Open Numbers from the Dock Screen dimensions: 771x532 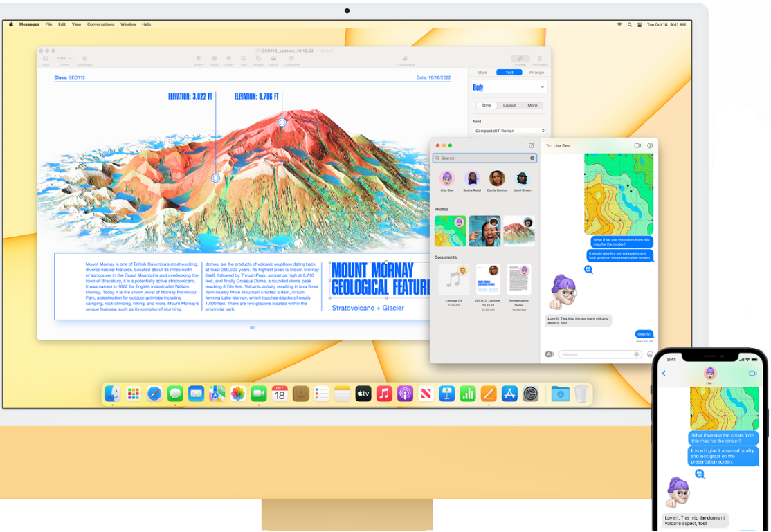(468, 394)
